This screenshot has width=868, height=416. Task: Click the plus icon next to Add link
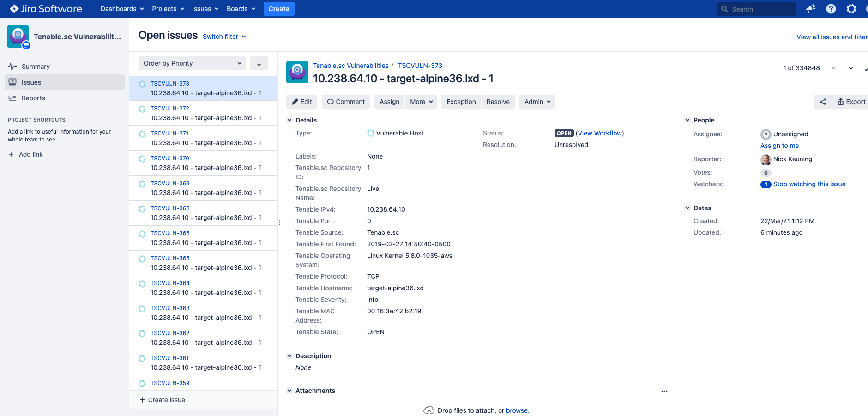[x=11, y=154]
